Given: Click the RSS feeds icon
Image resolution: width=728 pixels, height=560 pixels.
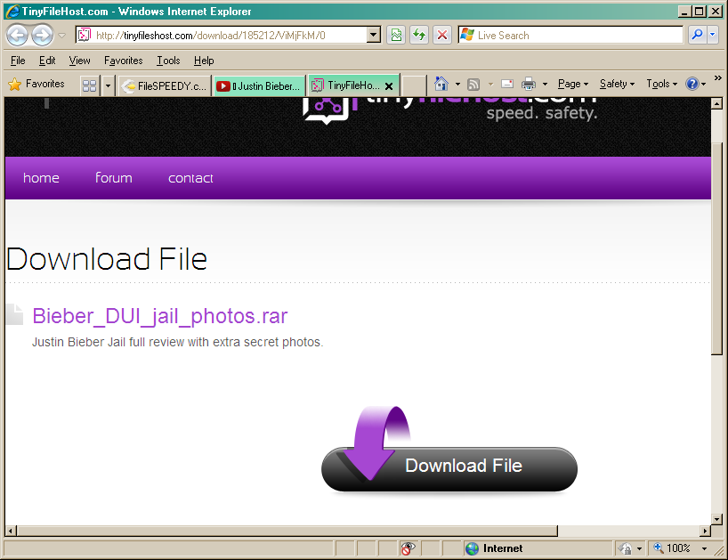Looking at the screenshot, I should (x=473, y=84).
